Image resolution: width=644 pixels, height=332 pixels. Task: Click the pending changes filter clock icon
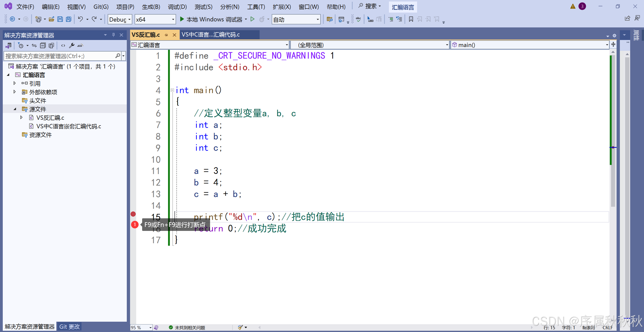(x=21, y=46)
